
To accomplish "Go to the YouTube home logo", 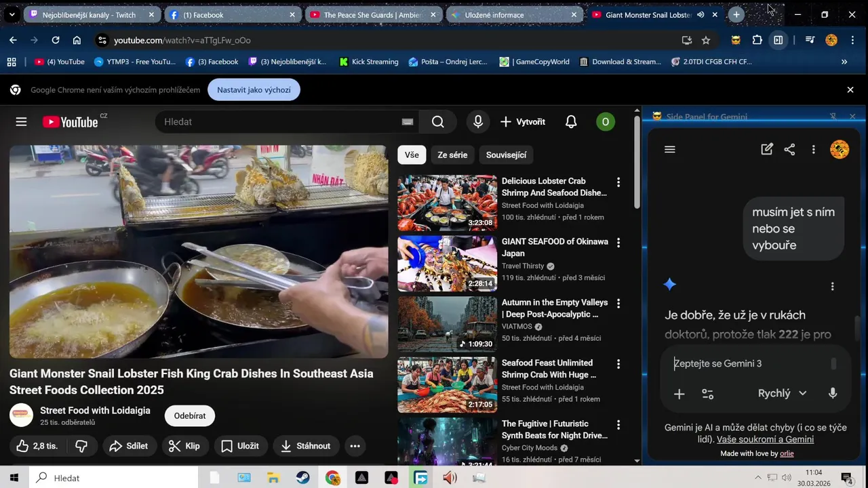I will [71, 122].
